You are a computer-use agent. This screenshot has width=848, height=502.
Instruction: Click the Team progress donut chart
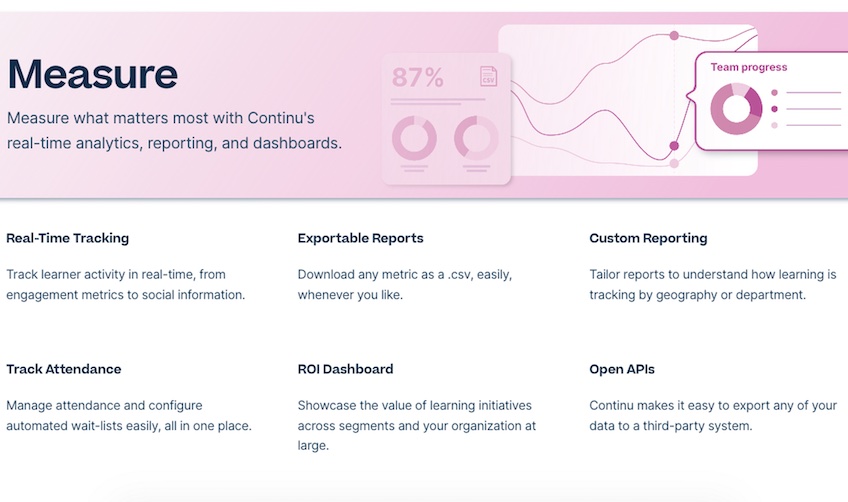click(x=736, y=109)
